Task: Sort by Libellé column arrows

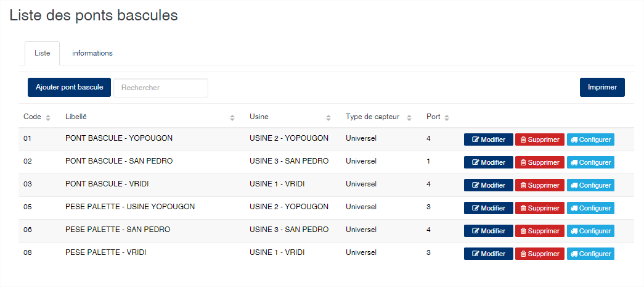Action: tap(232, 118)
